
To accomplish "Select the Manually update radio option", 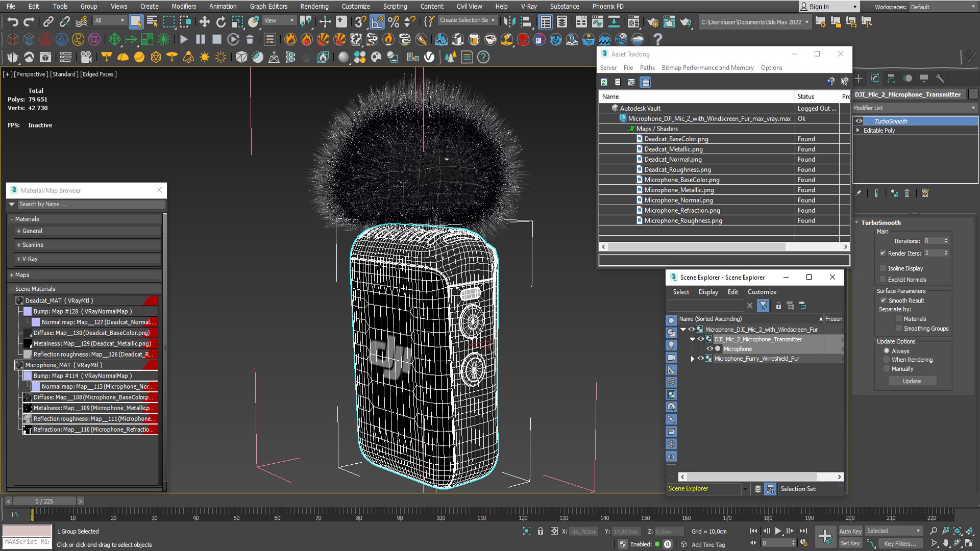I will 887,369.
